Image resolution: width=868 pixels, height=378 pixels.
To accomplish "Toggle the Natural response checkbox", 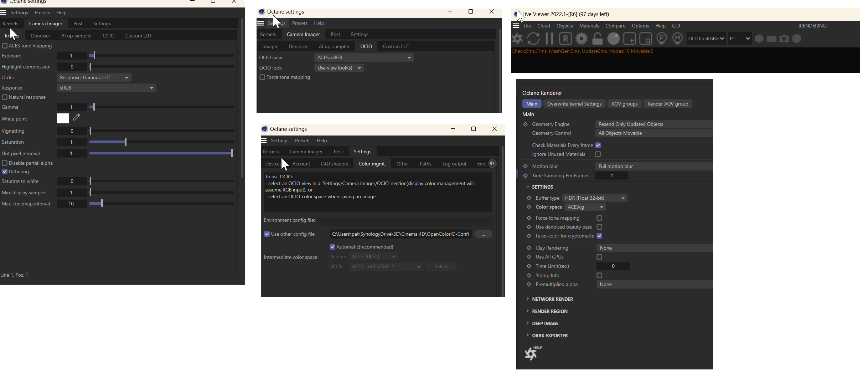I will click(5, 97).
